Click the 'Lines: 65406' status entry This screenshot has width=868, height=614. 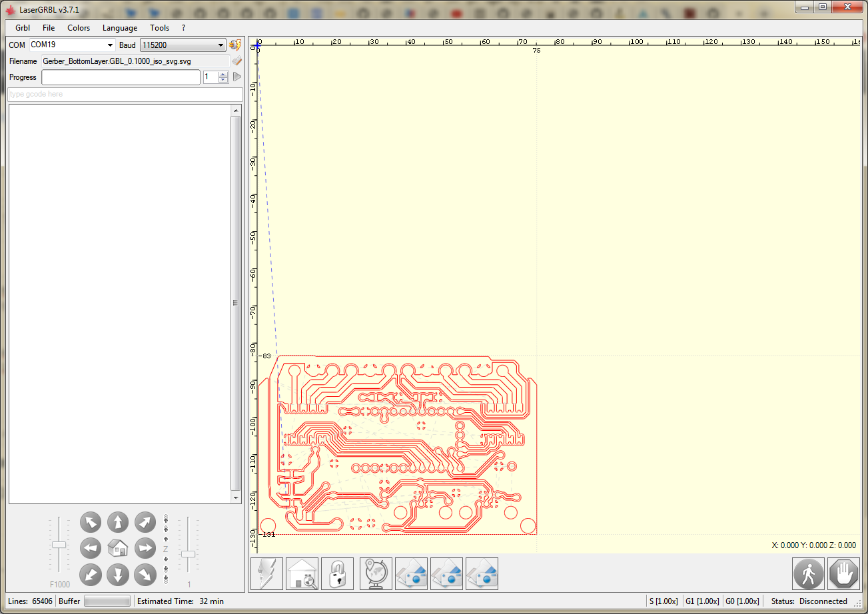[31, 601]
